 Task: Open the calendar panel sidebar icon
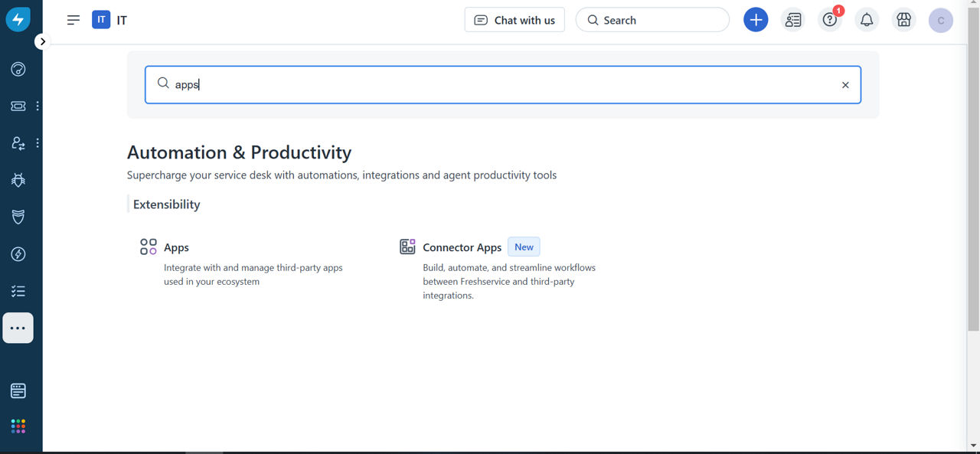click(x=18, y=390)
